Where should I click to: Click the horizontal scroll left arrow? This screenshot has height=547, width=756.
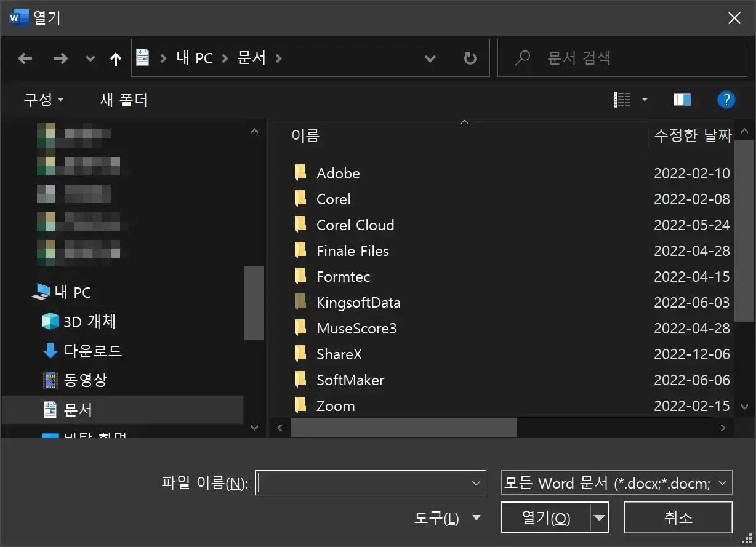(281, 428)
